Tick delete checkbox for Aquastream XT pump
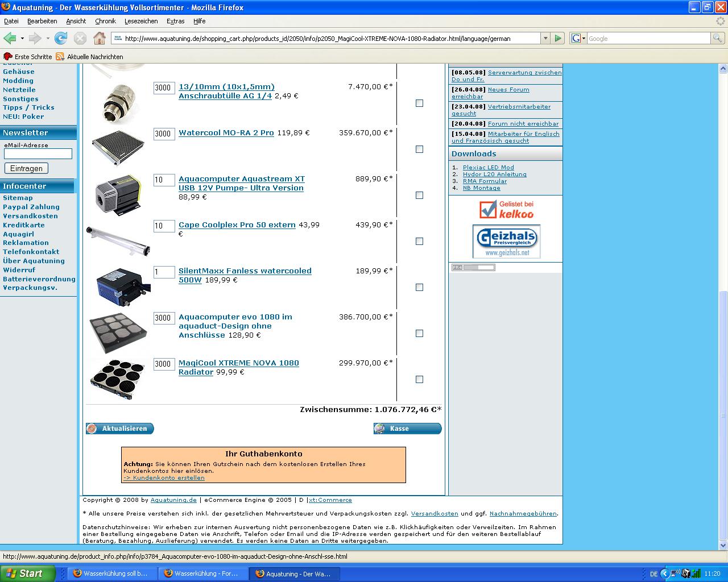Viewport: 728px width, 582px height. click(x=419, y=195)
